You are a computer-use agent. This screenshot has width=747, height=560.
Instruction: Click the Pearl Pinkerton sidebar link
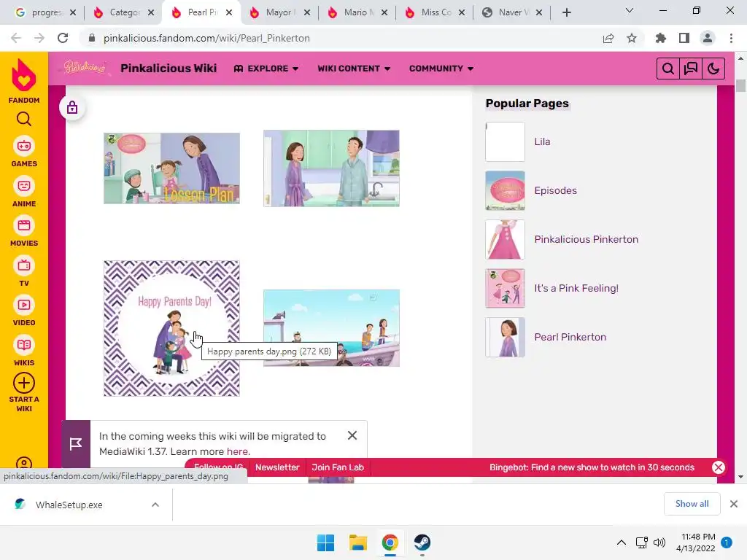[570, 337]
